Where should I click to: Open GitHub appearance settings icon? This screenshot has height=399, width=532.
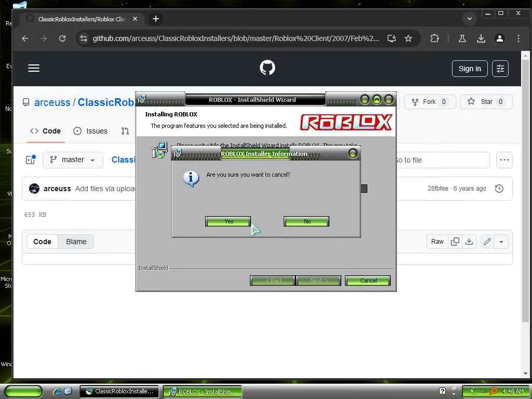point(500,69)
